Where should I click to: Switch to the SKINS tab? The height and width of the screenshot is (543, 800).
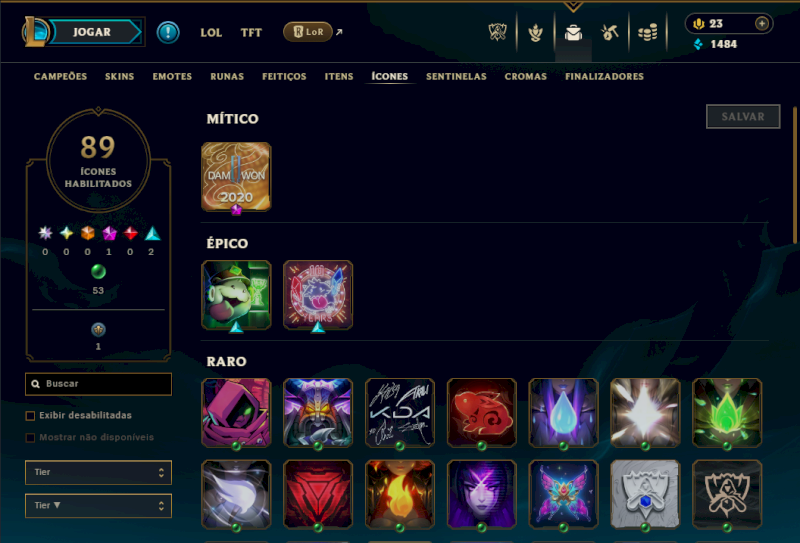pyautogui.click(x=119, y=77)
